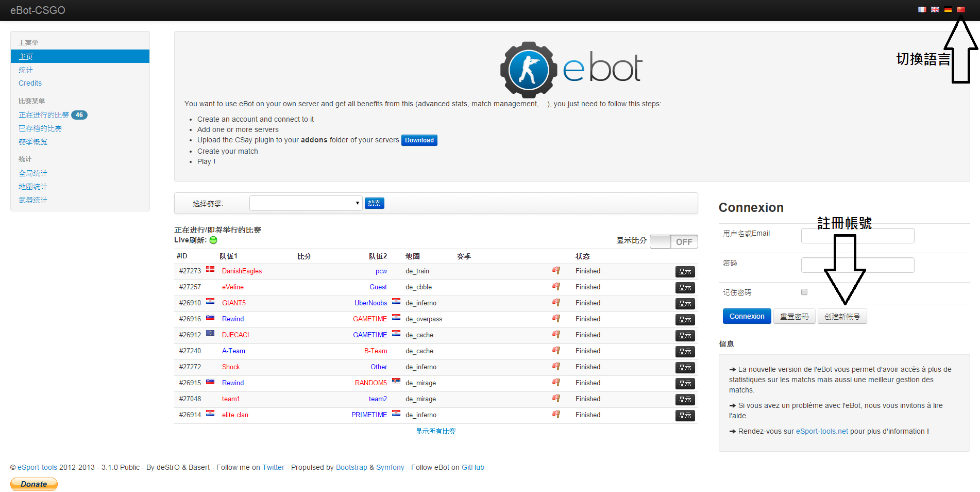
Task: Tick the remember password checkbox
Action: [x=804, y=292]
